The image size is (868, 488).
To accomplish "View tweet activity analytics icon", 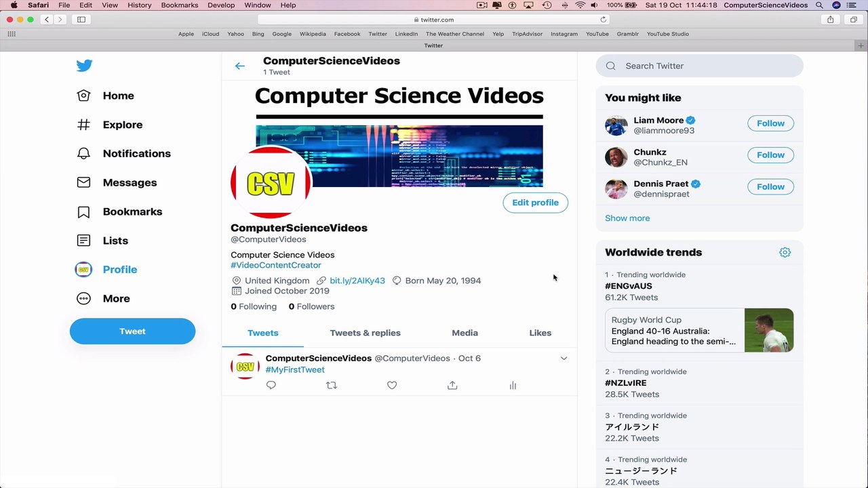I will coord(513,385).
